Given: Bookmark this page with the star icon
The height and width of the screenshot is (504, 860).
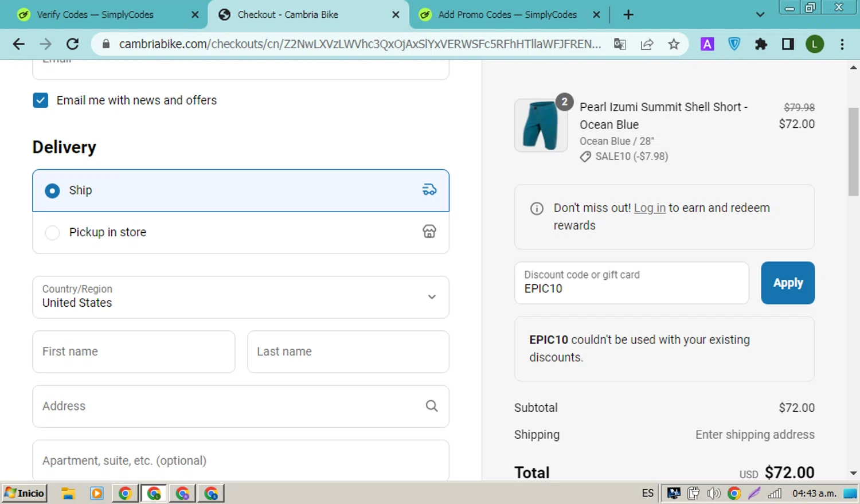Looking at the screenshot, I should pyautogui.click(x=674, y=44).
